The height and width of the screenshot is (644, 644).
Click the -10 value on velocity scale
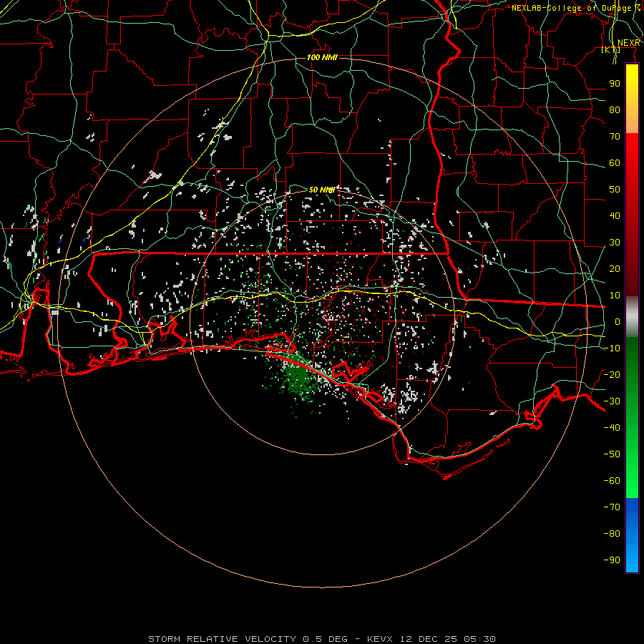click(612, 348)
